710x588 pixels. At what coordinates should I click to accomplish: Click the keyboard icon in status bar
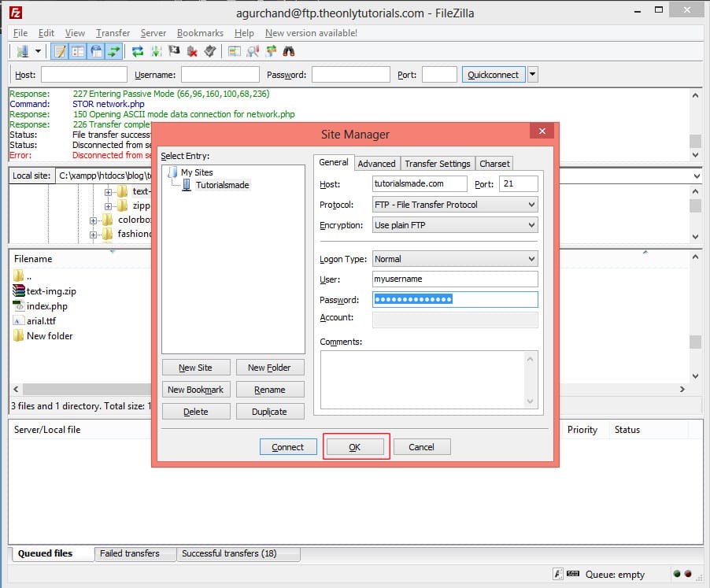tap(573, 574)
